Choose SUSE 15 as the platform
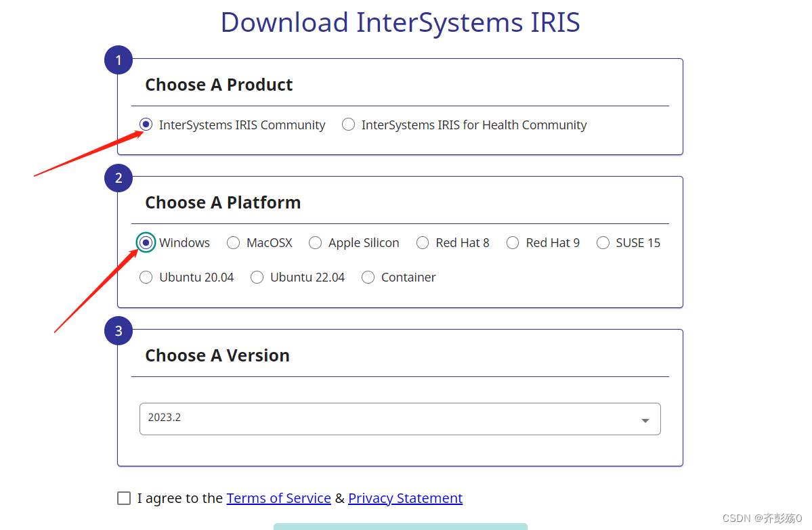This screenshot has height=530, width=812. 603,242
